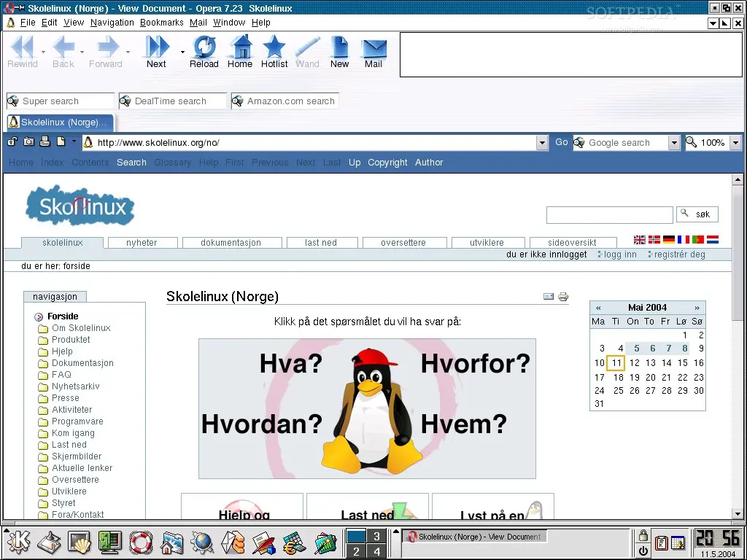The width and height of the screenshot is (747, 560).
Task: Click the logg inn link
Action: (620, 254)
